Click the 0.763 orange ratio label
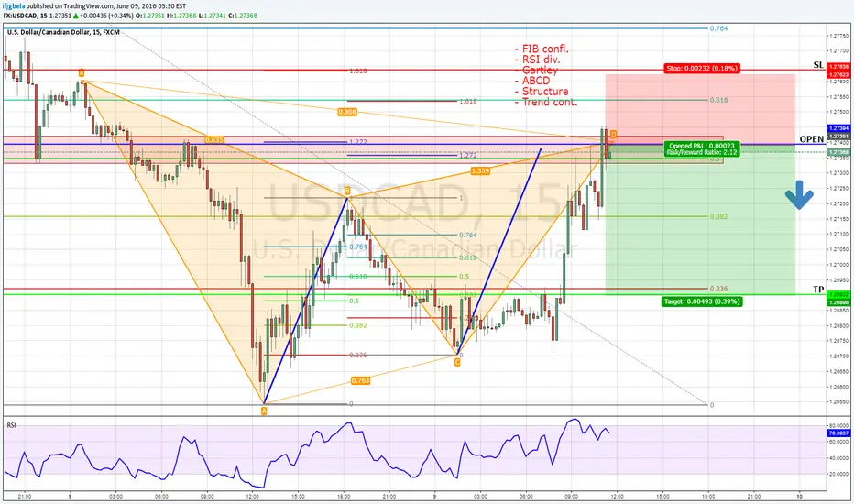The height and width of the screenshot is (504, 854). point(360,380)
